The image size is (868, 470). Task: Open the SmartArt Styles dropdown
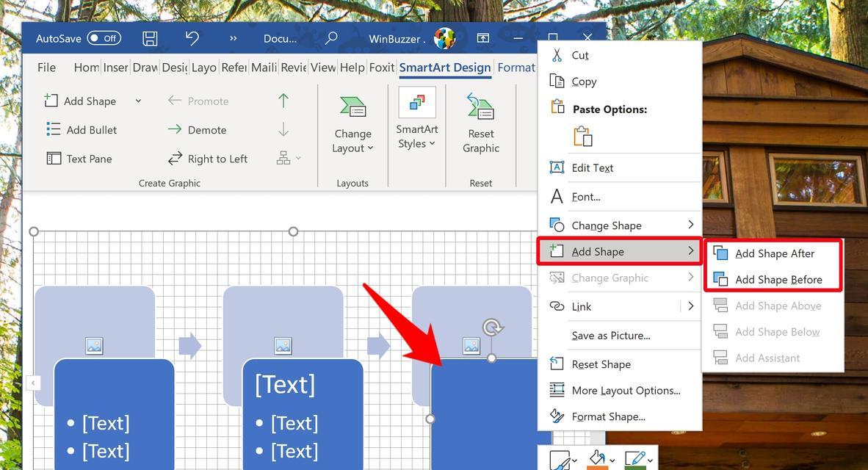[x=417, y=120]
